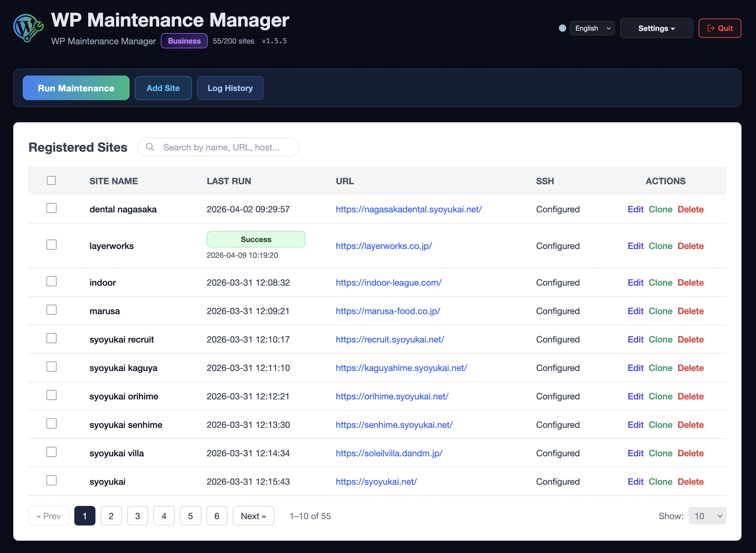
Task: Open the layerworks.co.jp URL link
Action: pos(384,246)
